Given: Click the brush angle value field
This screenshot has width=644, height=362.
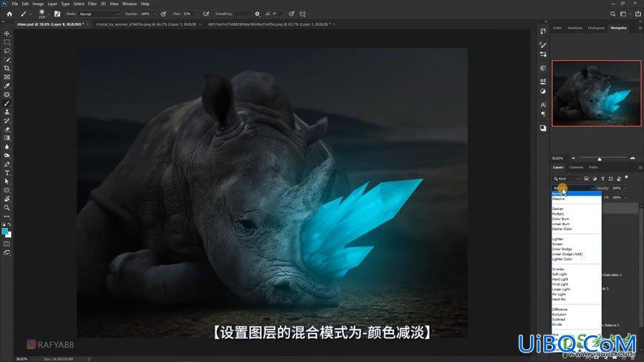Looking at the screenshot, I should [x=276, y=14].
